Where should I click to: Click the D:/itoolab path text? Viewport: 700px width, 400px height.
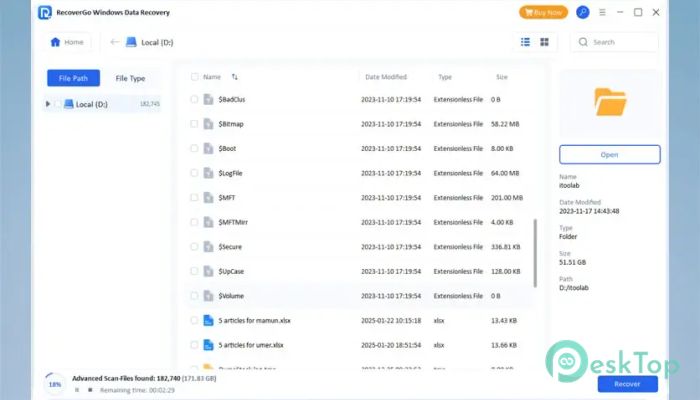pyautogui.click(x=574, y=288)
